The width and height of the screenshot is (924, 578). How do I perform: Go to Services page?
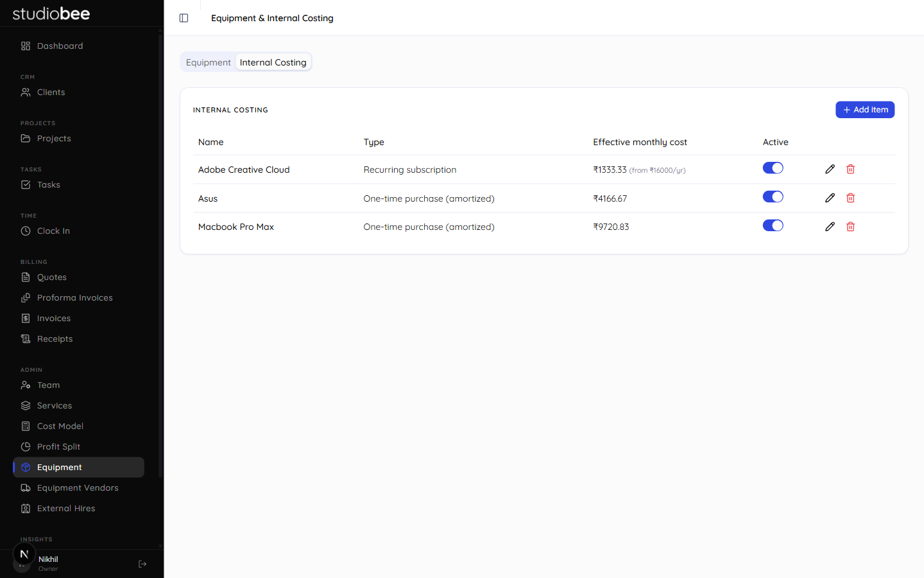[78, 406]
